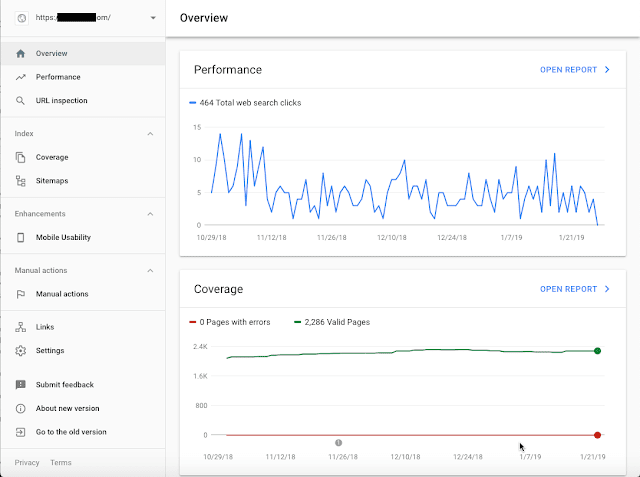
Task: Click the annotation marker on Coverage timeline
Action: tap(339, 442)
